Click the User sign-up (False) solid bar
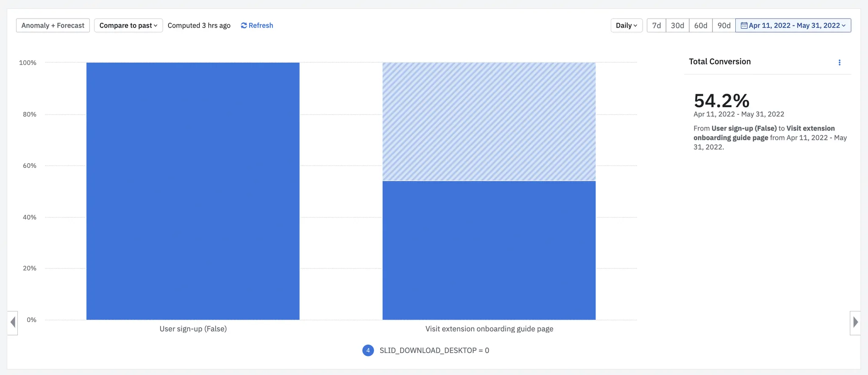This screenshot has height=375, width=868. [193, 191]
